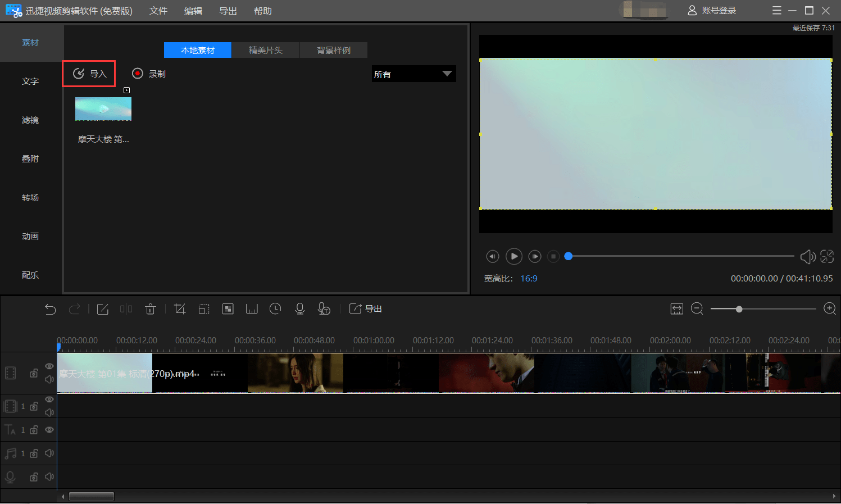This screenshot has height=504, width=841.
Task: Click the delete trash icon in toolbar
Action: [x=151, y=309]
